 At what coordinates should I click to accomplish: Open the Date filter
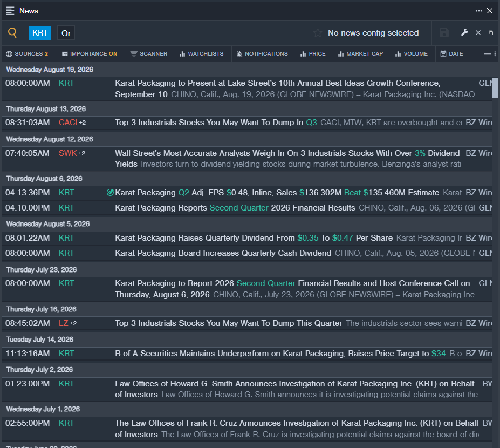[451, 53]
